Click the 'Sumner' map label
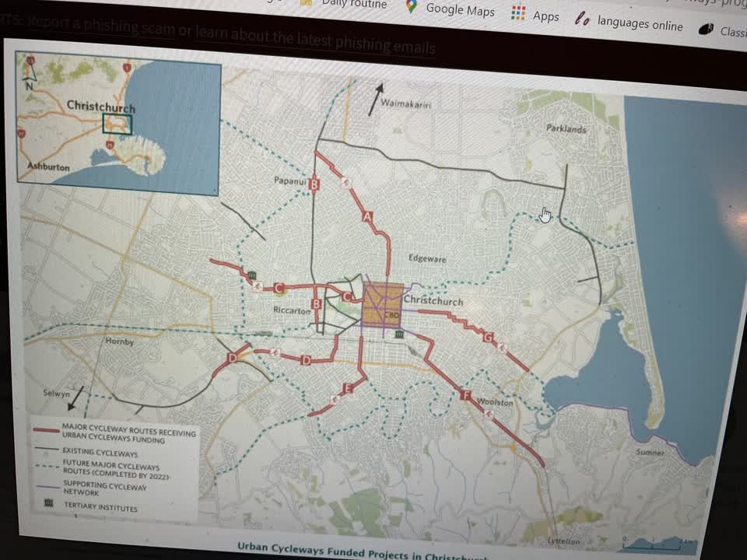Screen dimensions: 747x560 point(650,452)
